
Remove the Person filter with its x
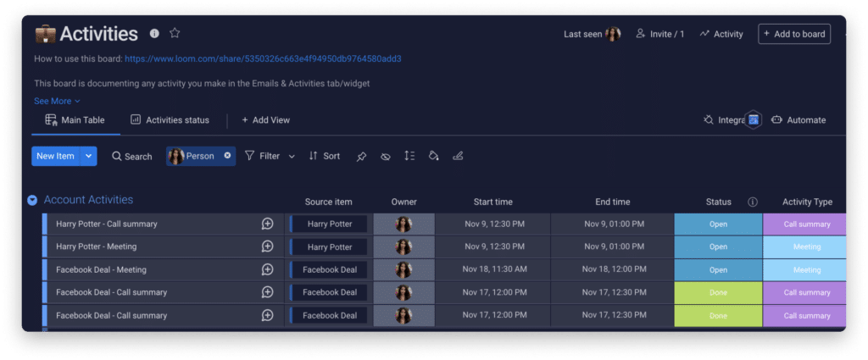[x=227, y=156]
